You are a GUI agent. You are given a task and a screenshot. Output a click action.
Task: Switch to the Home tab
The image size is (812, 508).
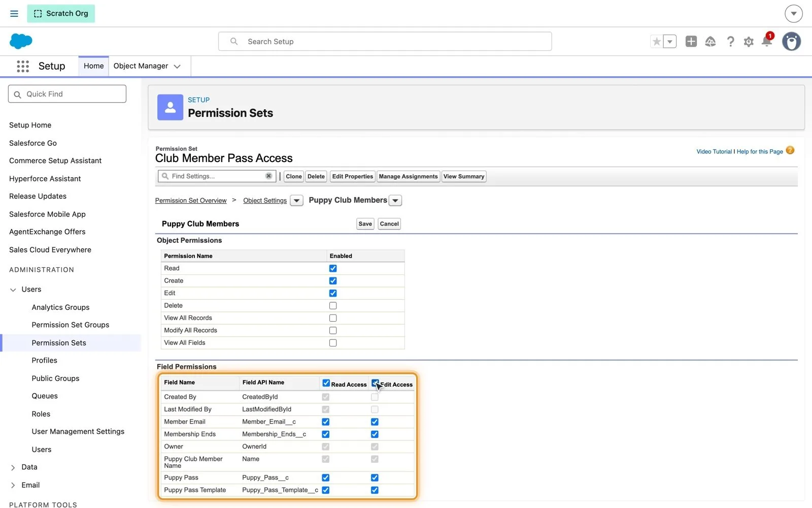click(x=94, y=66)
